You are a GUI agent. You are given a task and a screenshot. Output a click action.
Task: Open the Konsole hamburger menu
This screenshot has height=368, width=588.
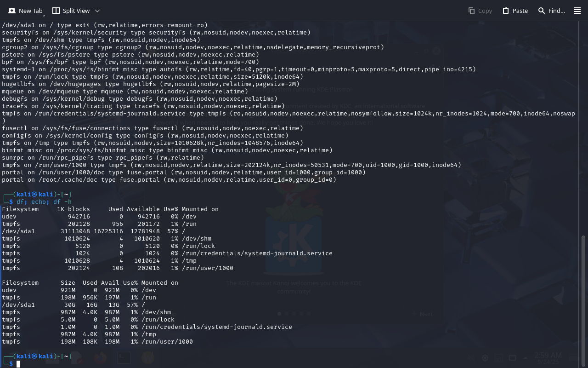577,11
